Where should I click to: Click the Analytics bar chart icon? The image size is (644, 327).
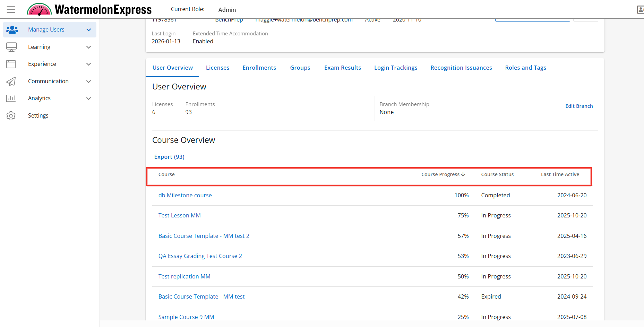pos(11,98)
